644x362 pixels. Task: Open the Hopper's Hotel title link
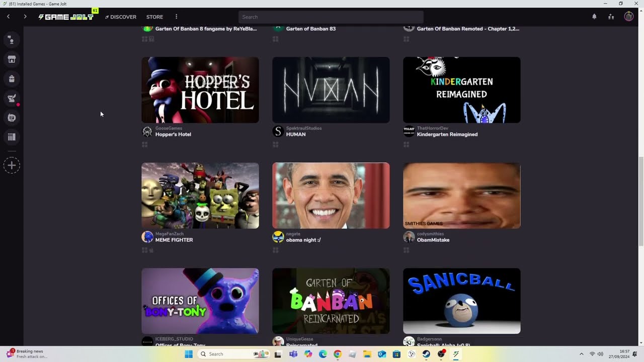click(173, 135)
